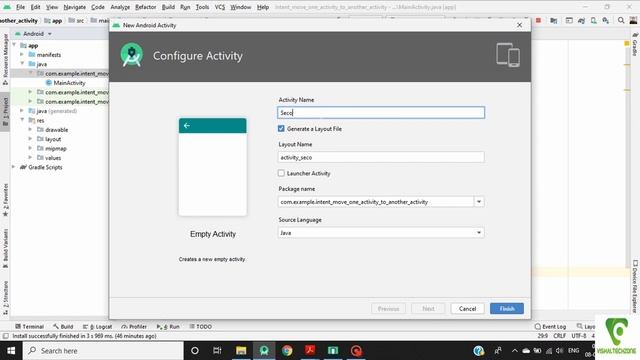Click the ENG language indicator
640x360 pixels.
[x=573, y=351]
